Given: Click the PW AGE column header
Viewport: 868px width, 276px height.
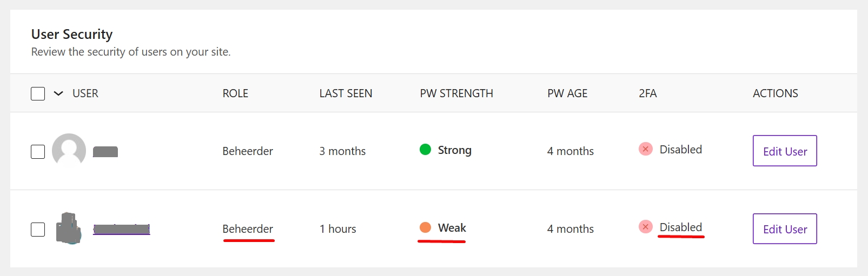Looking at the screenshot, I should [567, 93].
